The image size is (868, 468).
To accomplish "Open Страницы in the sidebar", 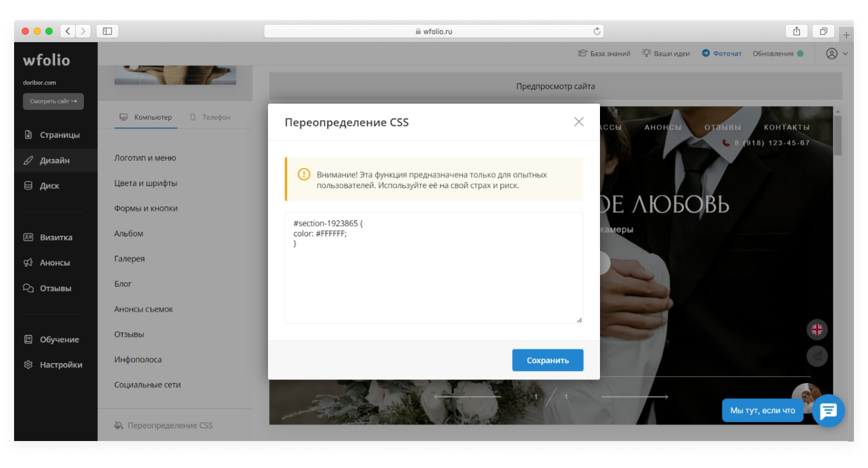I will click(59, 135).
